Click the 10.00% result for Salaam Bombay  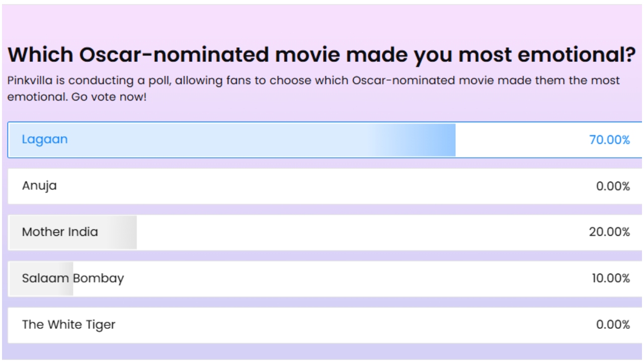pos(610,279)
